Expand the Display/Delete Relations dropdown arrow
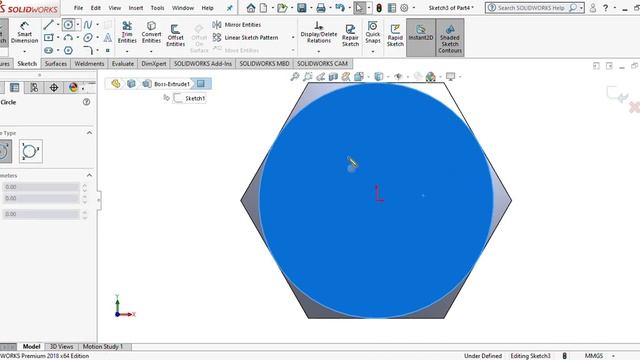 (x=319, y=51)
